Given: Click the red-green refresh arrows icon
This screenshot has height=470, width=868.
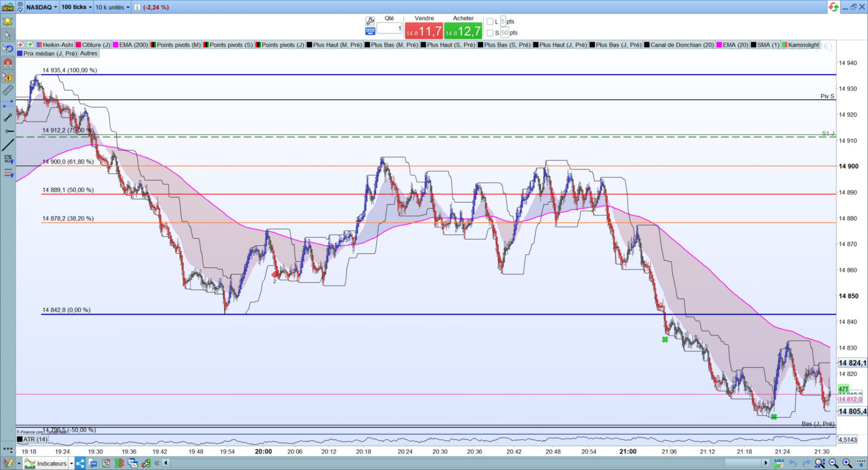Looking at the screenshot, I should (x=833, y=7).
